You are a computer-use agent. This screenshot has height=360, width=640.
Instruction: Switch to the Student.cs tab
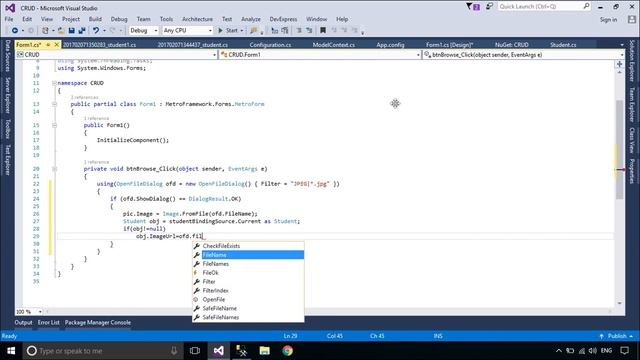(563, 45)
